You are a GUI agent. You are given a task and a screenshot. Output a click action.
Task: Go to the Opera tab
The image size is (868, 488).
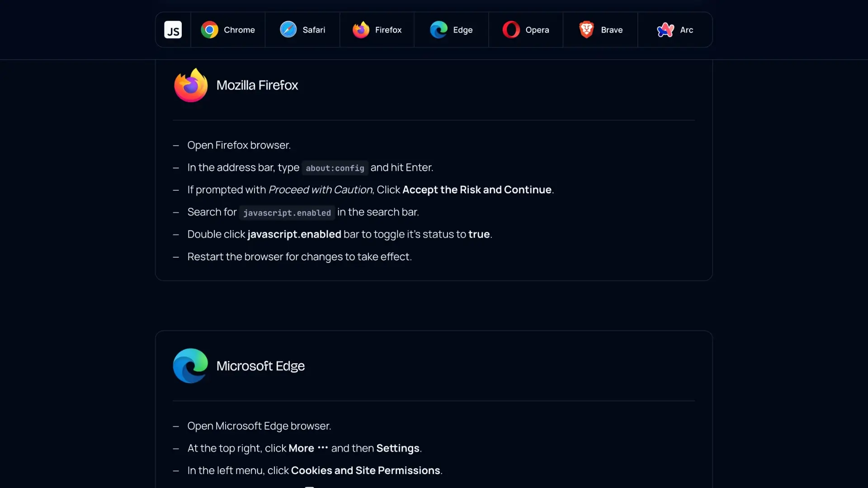537,30
